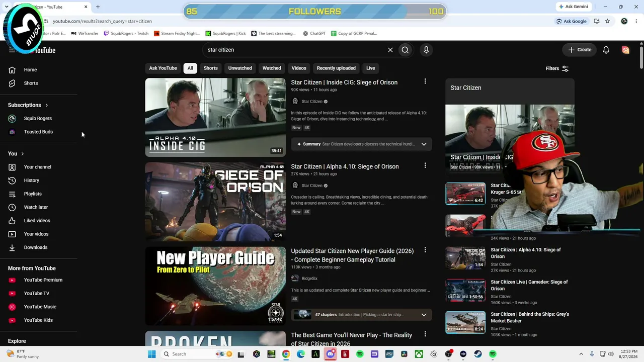This screenshot has width=644, height=362.
Task: Open the SquibRogers | Kick bookmark
Action: [x=225, y=34]
